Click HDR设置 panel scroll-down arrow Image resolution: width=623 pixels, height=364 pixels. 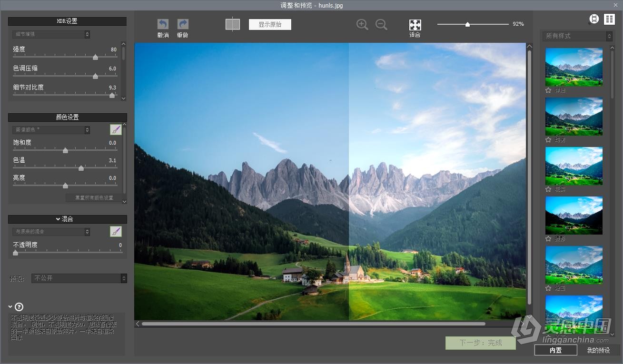click(x=124, y=98)
